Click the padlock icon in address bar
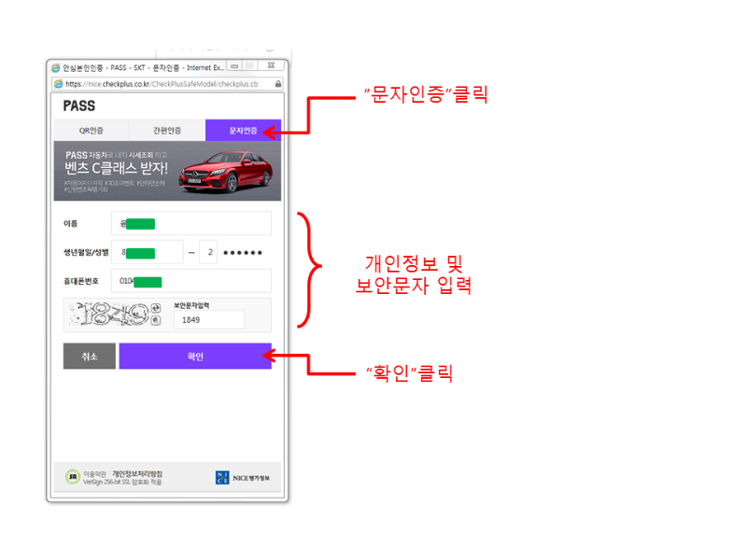The width and height of the screenshot is (747, 560). click(278, 84)
